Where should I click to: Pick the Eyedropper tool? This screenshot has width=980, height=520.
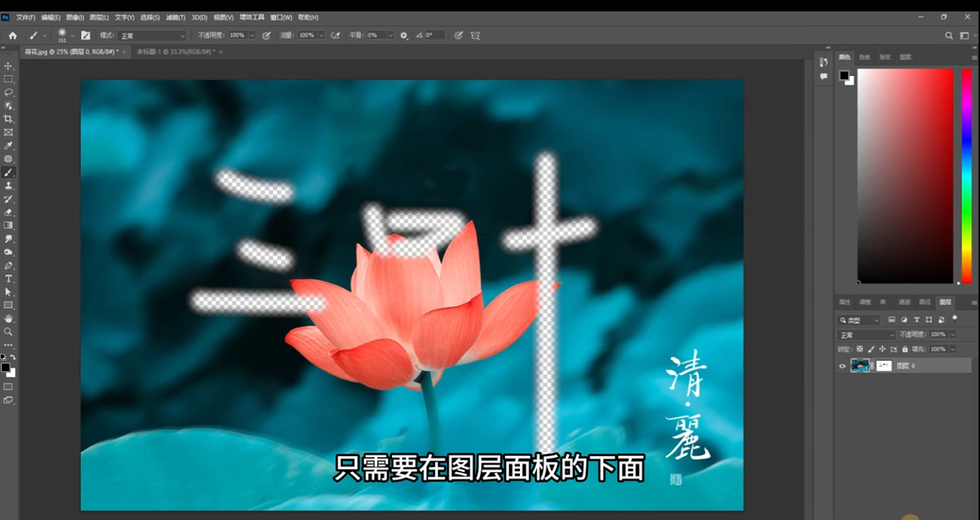click(9, 146)
